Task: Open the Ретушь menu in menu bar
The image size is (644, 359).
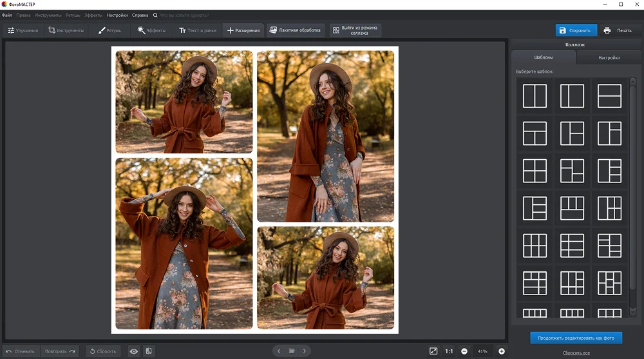Action: click(x=73, y=15)
